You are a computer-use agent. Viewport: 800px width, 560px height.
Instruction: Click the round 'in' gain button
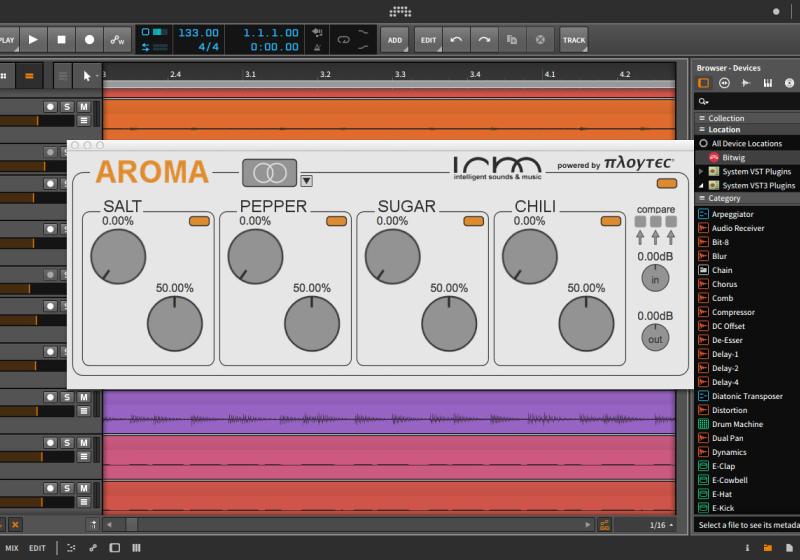[655, 279]
